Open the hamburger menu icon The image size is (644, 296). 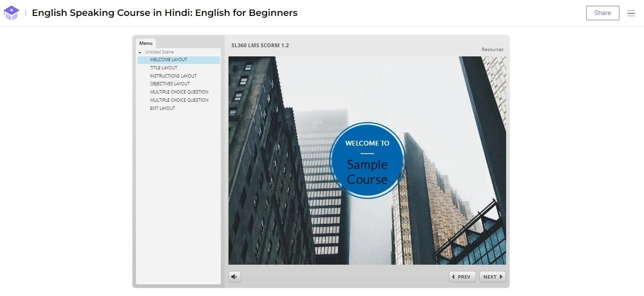[631, 13]
